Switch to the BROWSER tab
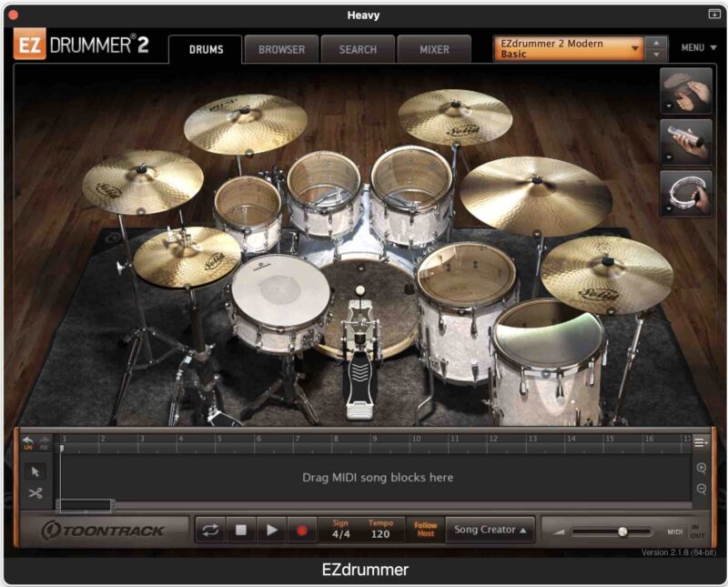 coord(281,49)
